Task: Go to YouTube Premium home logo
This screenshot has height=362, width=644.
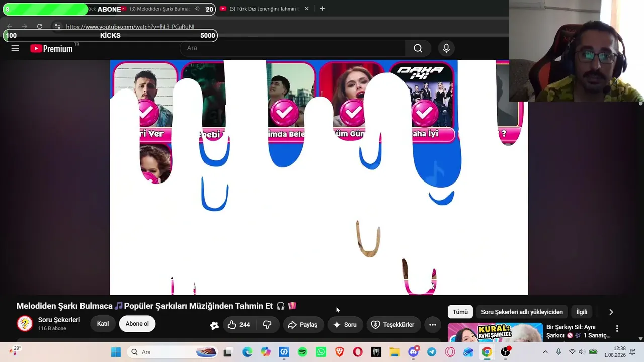Action: [x=52, y=48]
